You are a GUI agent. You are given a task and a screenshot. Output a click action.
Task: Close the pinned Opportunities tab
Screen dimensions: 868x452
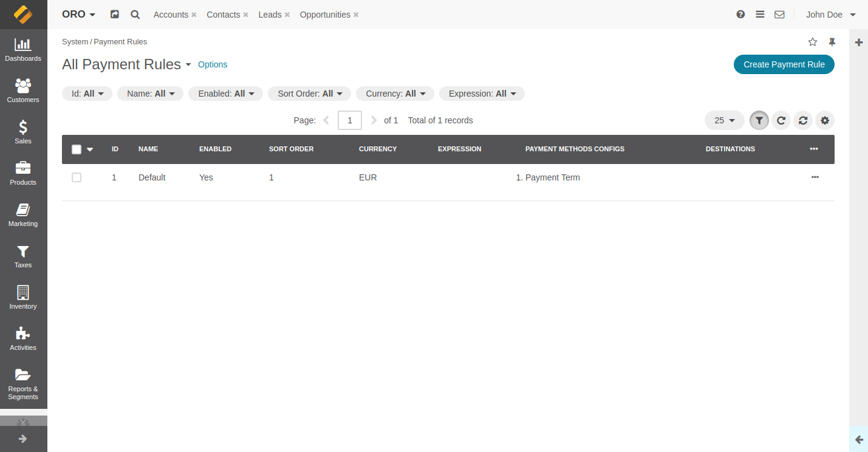(x=356, y=15)
